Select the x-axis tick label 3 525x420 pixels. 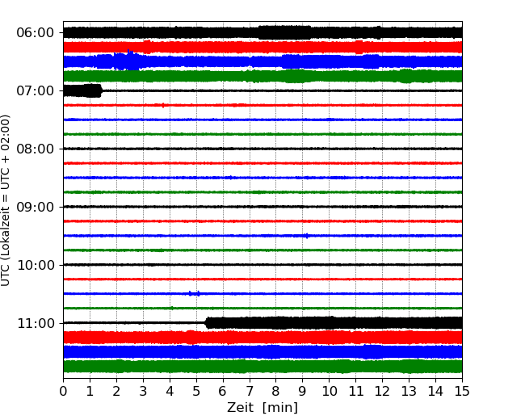[143, 391]
